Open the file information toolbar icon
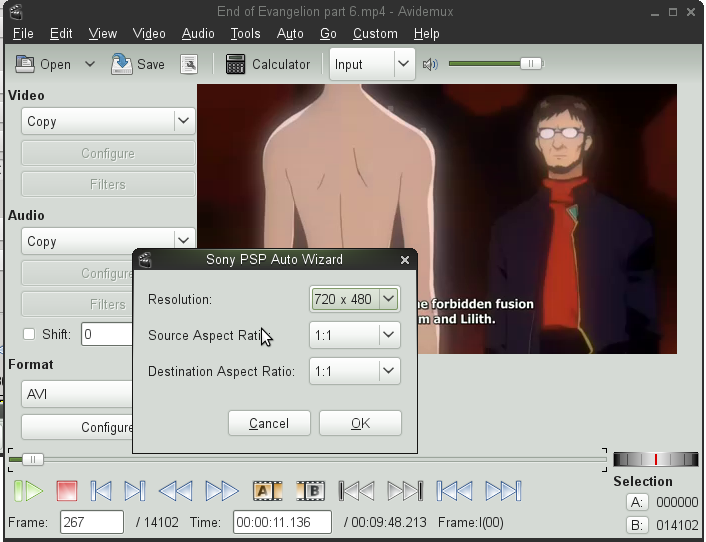The width and height of the screenshot is (706, 542). 190,64
